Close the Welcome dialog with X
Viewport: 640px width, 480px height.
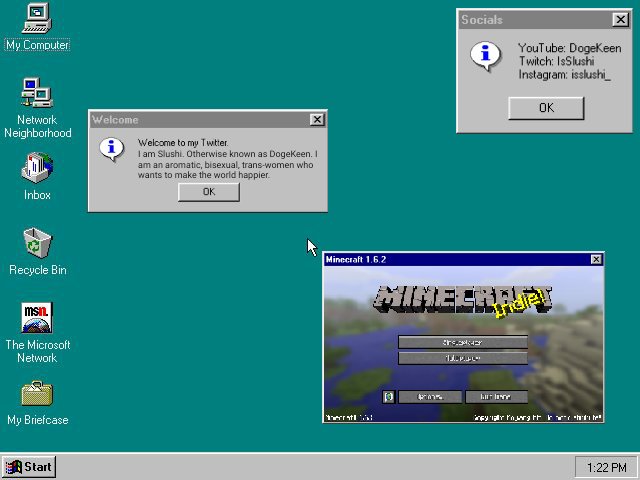pos(317,120)
